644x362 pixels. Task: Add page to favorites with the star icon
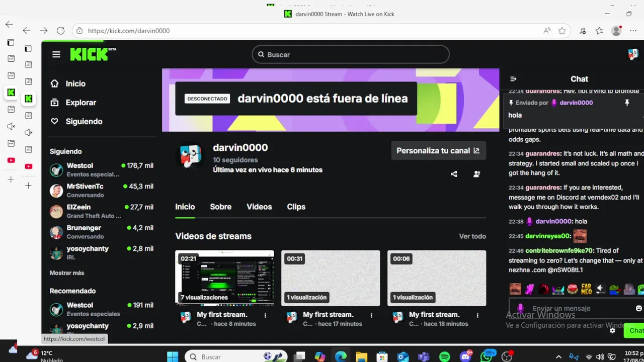click(x=562, y=31)
